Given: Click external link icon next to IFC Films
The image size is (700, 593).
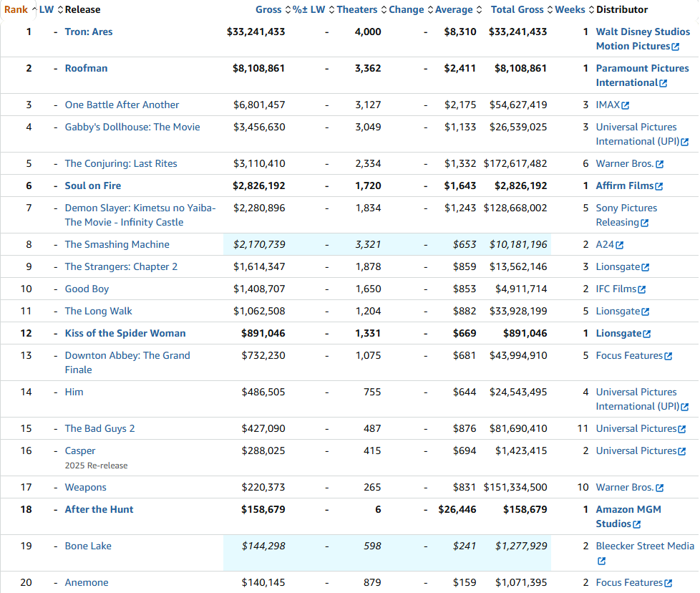Looking at the screenshot, I should [x=642, y=289].
